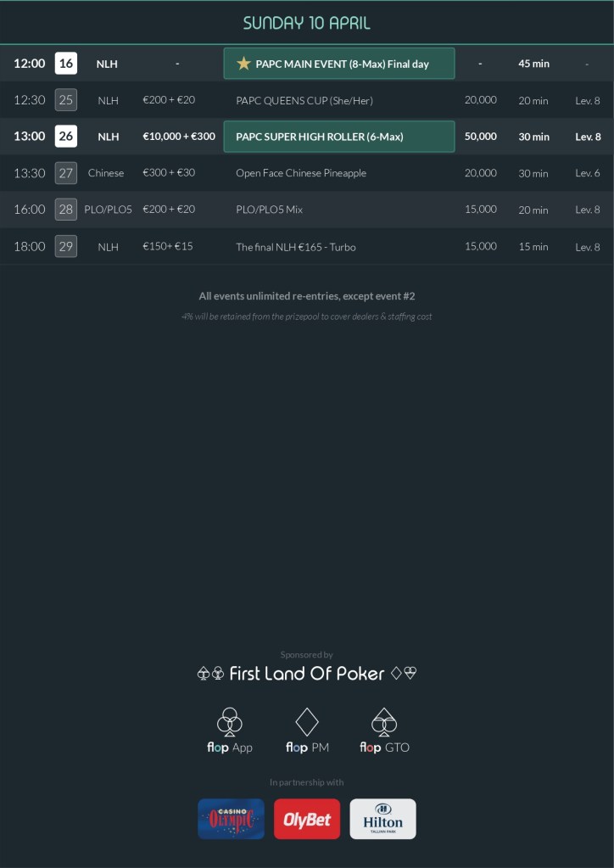
Task: Select event number 29 badge
Action: coord(66,246)
